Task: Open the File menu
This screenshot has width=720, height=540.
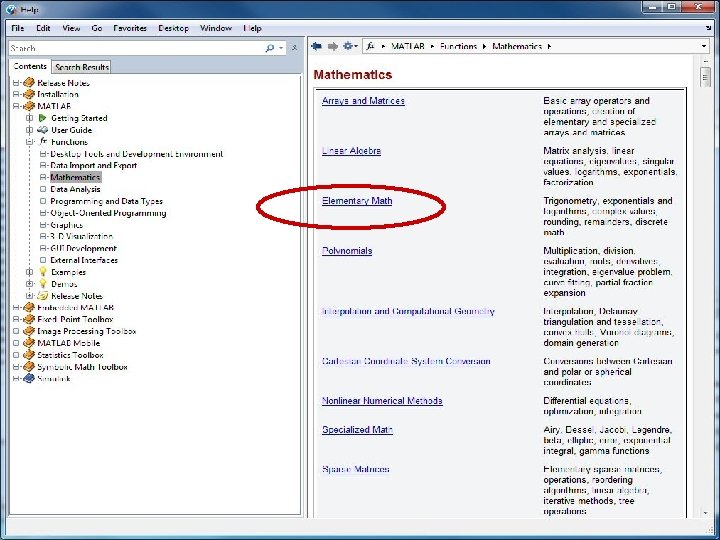Action: pyautogui.click(x=17, y=28)
